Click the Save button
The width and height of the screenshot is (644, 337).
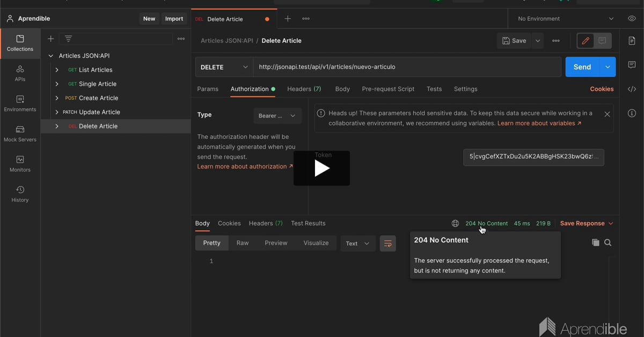514,41
